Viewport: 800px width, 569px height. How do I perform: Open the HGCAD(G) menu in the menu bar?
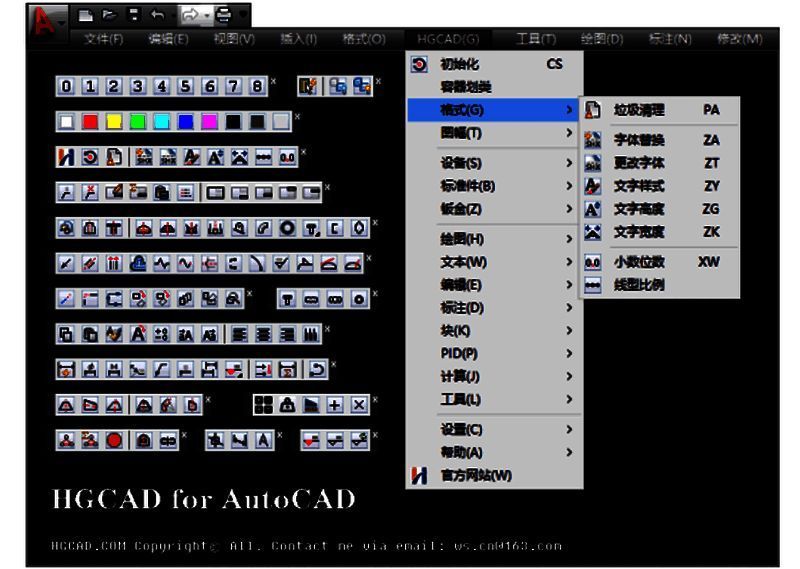pos(448,39)
